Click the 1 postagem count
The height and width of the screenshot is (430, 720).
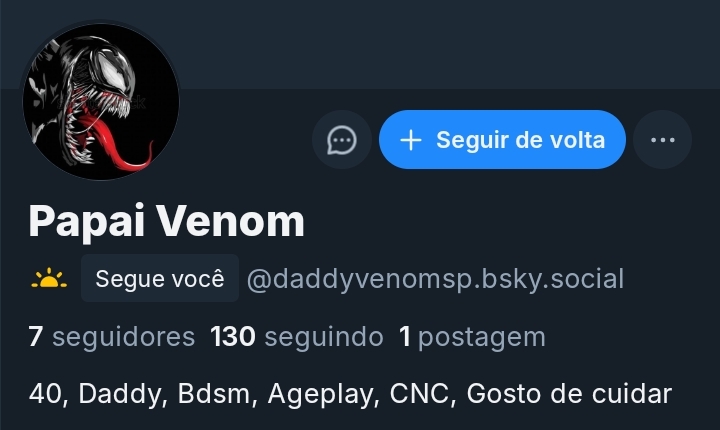coord(472,337)
